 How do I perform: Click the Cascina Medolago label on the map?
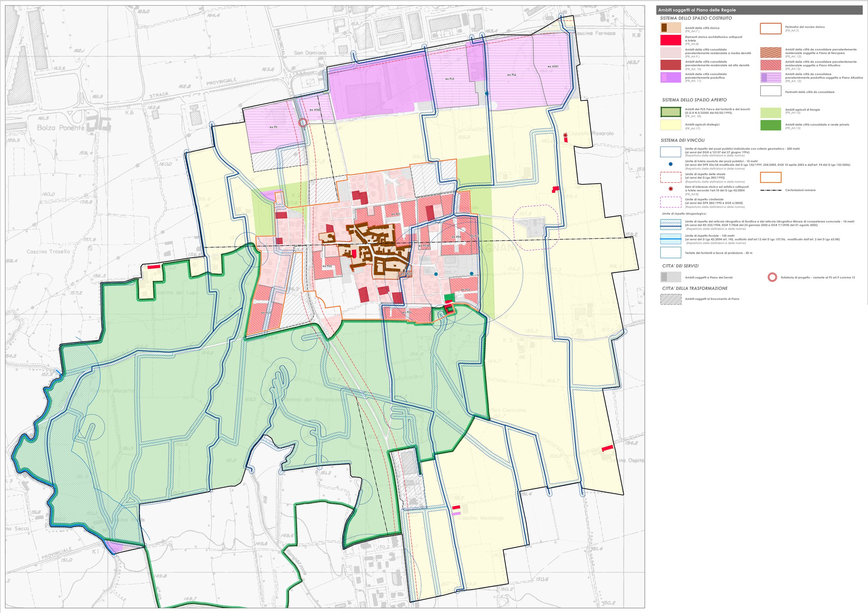click(x=481, y=518)
